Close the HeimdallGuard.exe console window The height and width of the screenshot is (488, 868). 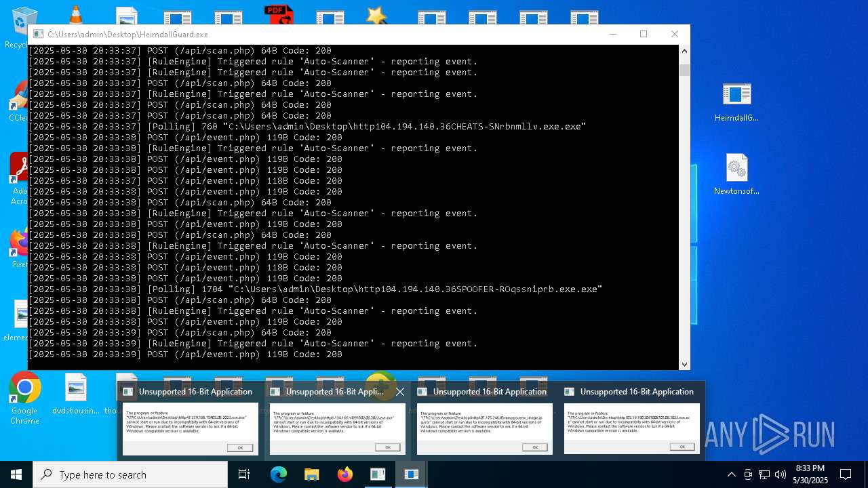674,34
